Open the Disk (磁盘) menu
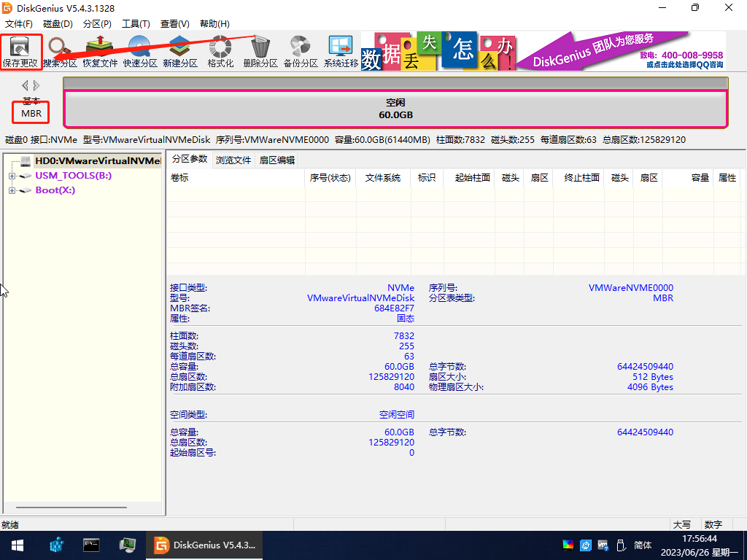Screen dimensions: 747x560 point(58,24)
